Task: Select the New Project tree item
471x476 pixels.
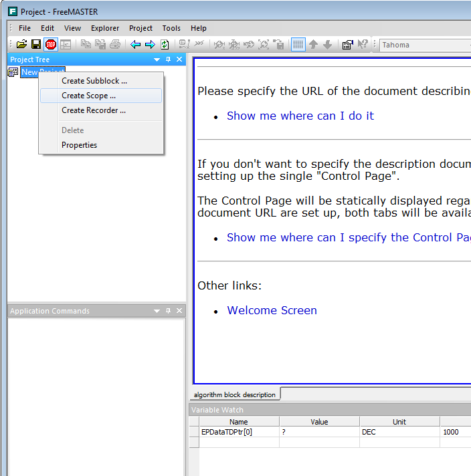Action: pos(43,72)
